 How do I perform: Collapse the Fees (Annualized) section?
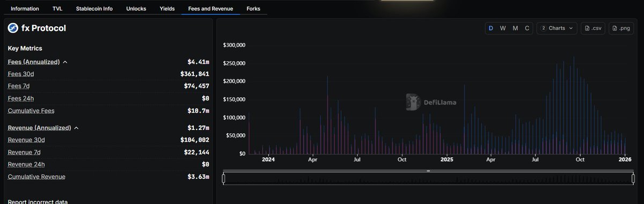point(65,62)
